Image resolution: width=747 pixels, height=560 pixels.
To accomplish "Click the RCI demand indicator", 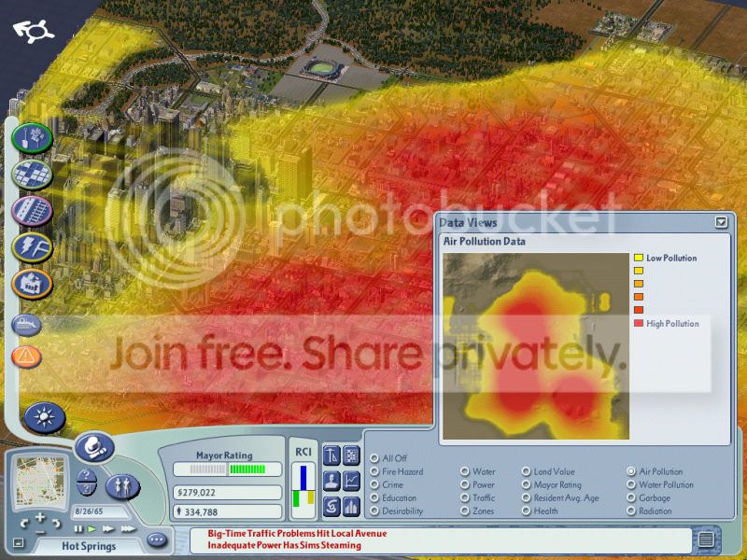I will coord(303,489).
